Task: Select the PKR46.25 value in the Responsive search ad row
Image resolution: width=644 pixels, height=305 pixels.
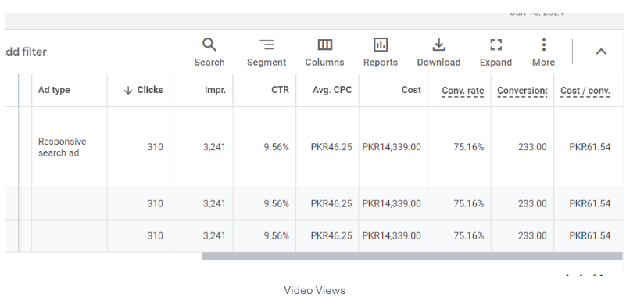Action: tap(331, 147)
